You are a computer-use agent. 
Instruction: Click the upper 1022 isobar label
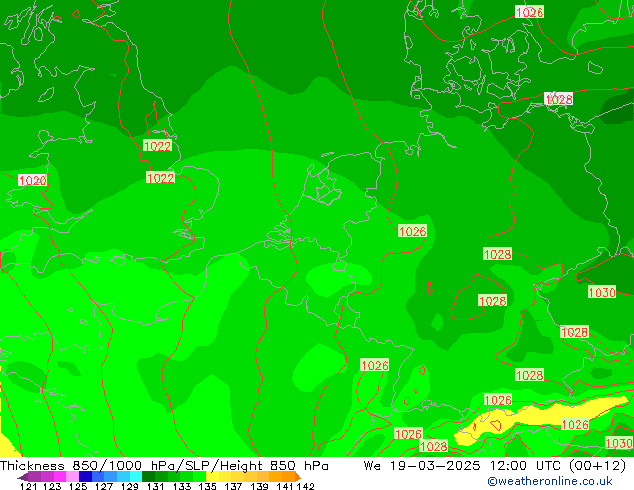pyautogui.click(x=157, y=146)
